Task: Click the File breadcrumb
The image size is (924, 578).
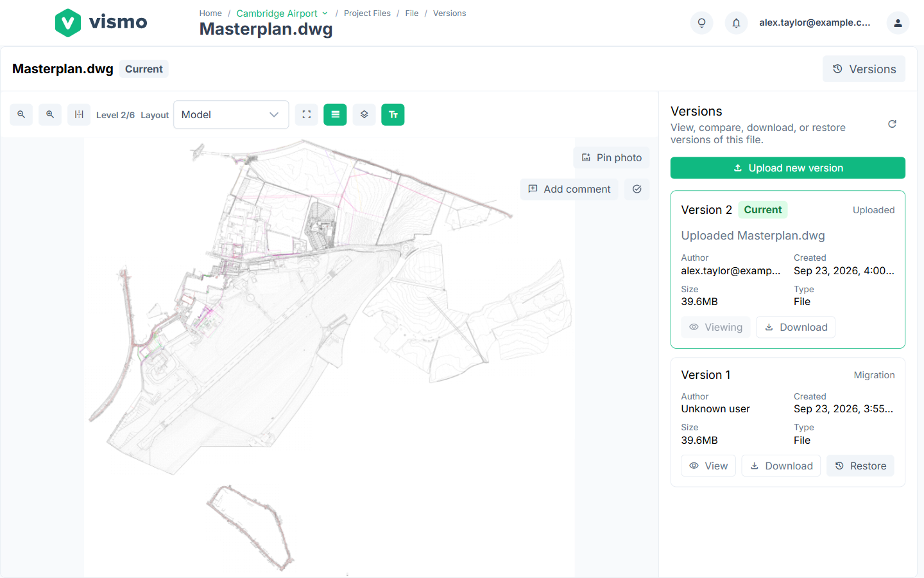Action: coord(412,13)
